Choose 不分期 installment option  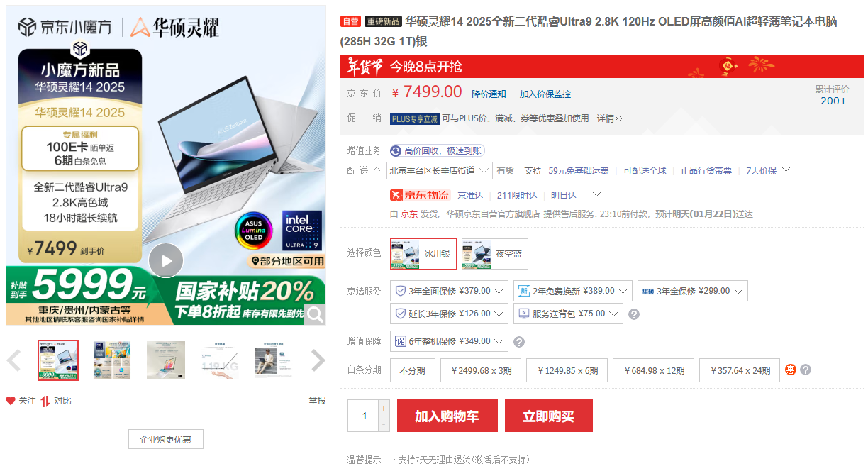[413, 370]
